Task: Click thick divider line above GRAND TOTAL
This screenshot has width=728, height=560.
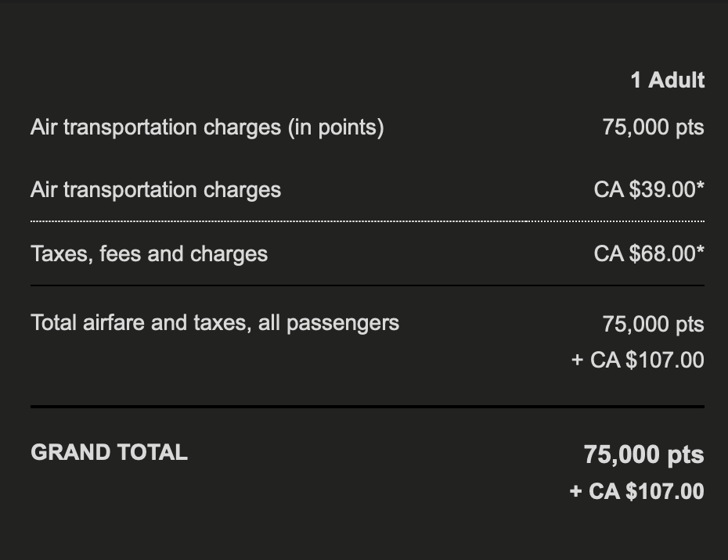Action: click(366, 407)
